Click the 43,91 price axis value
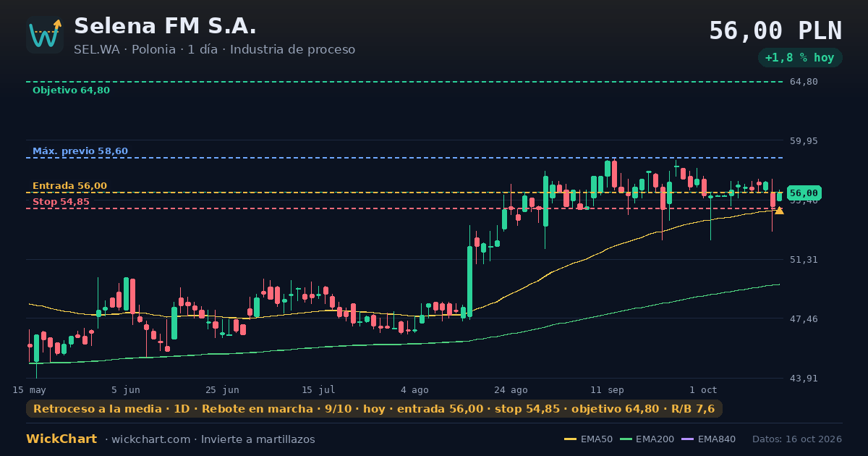 [804, 378]
